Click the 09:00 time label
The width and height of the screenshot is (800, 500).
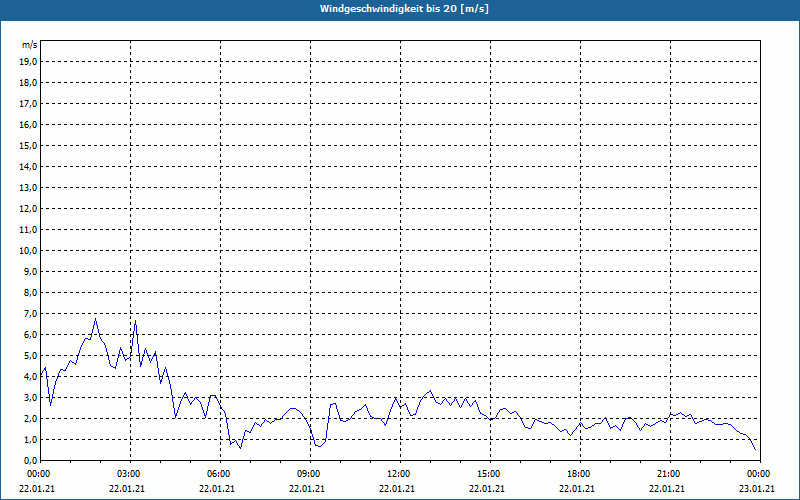(310, 474)
